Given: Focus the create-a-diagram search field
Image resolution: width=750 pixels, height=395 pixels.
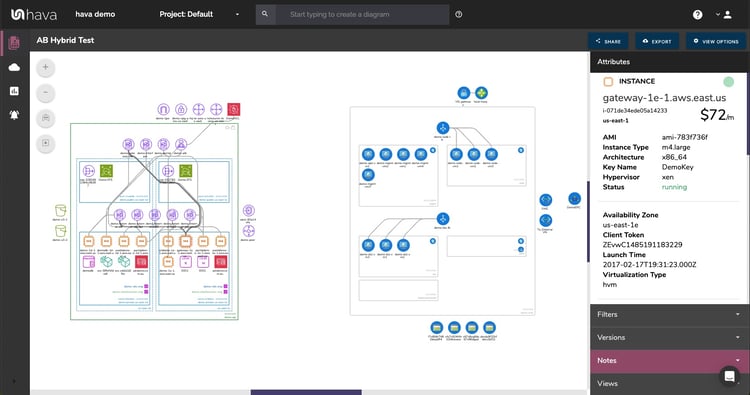Looking at the screenshot, I should pyautogui.click(x=363, y=14).
